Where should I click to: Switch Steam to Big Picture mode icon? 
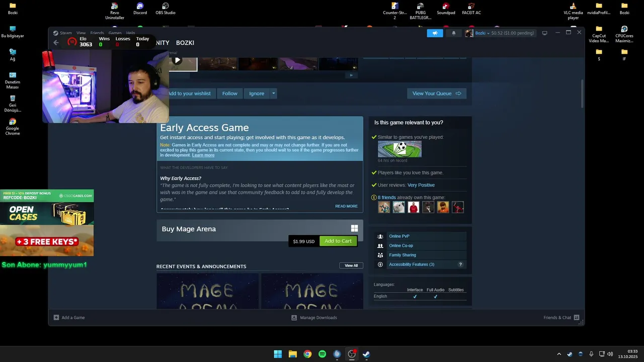[x=544, y=33]
